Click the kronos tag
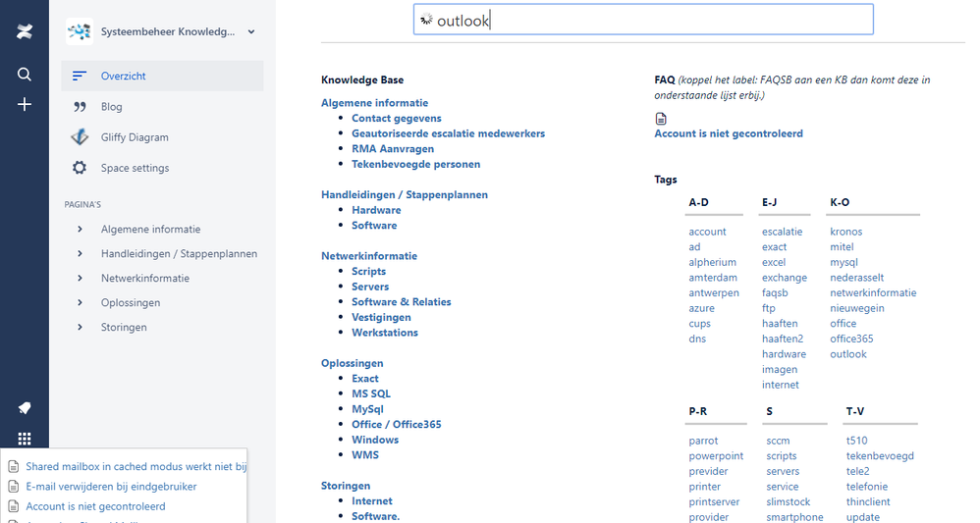The width and height of the screenshot is (980, 523). point(845,232)
